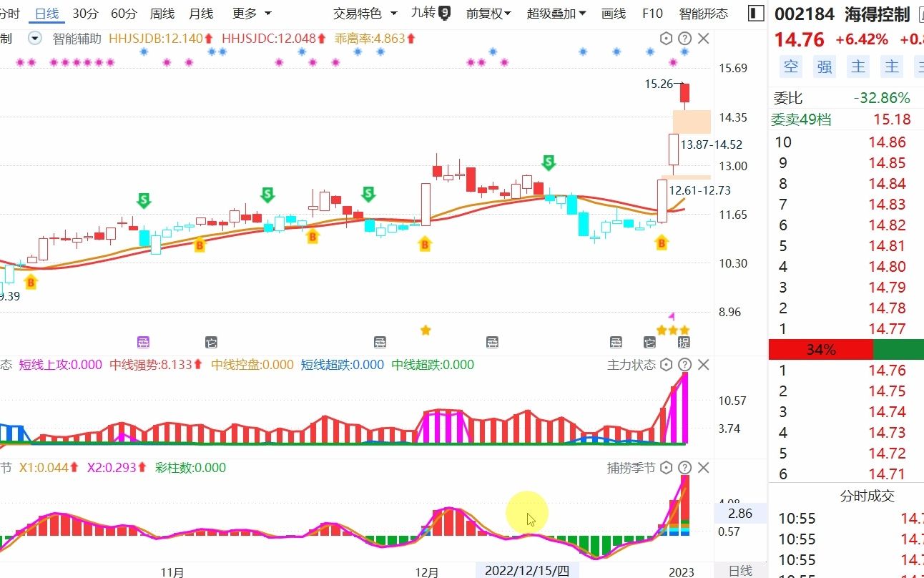Viewport: 924px width, 578px height.
Task: Click the 彩柱数:0.000 indicator value
Action: coord(190,468)
